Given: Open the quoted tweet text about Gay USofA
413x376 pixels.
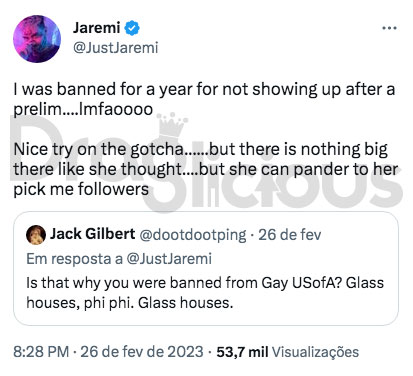Looking at the screenshot, I should coord(205,293).
